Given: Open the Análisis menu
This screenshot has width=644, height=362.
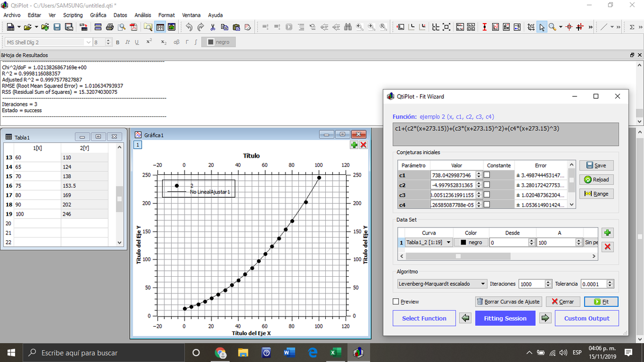Looking at the screenshot, I should pos(143,15).
